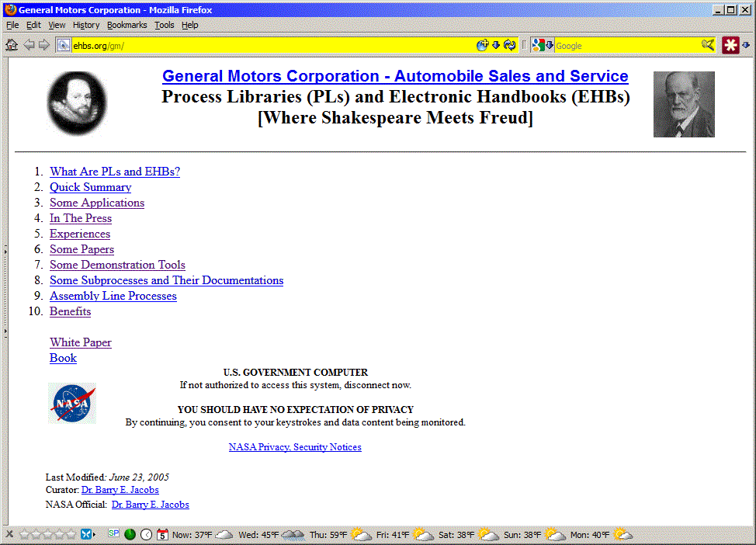This screenshot has width=756, height=545.
Task: Click the current weather 'Now: 37°F' cloud icon
Action: [x=224, y=534]
